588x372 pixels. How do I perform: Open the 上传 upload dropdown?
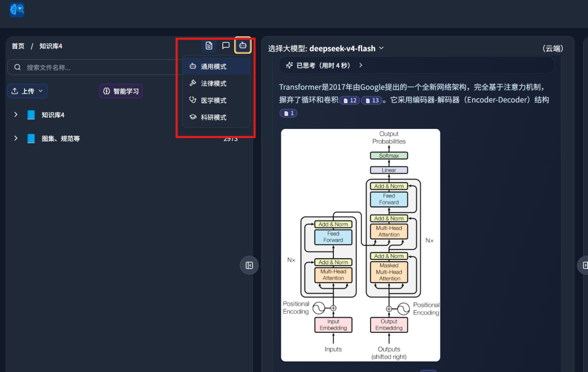pyautogui.click(x=27, y=91)
